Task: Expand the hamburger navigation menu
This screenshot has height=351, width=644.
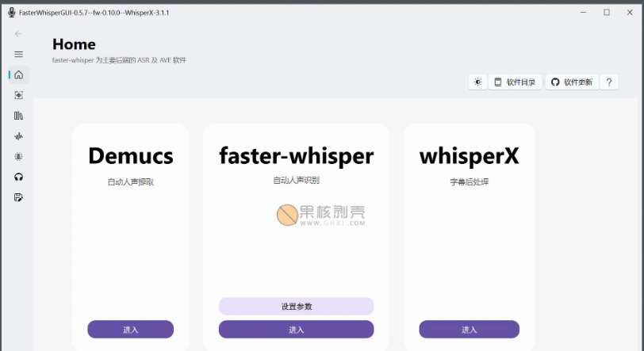Action: click(x=18, y=54)
